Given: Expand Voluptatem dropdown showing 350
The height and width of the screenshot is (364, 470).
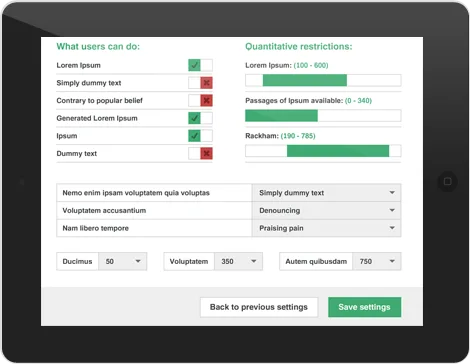Looking at the screenshot, I should 238,261.
